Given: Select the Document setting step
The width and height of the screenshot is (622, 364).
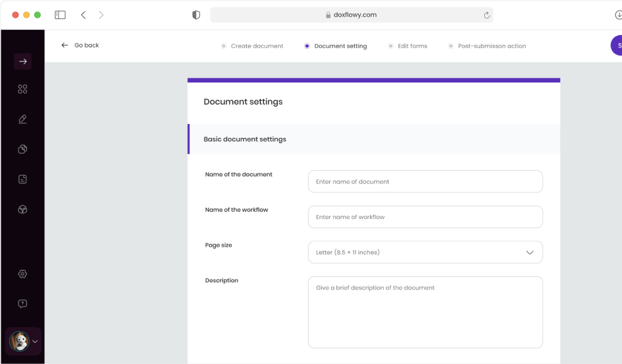Looking at the screenshot, I should click(336, 46).
